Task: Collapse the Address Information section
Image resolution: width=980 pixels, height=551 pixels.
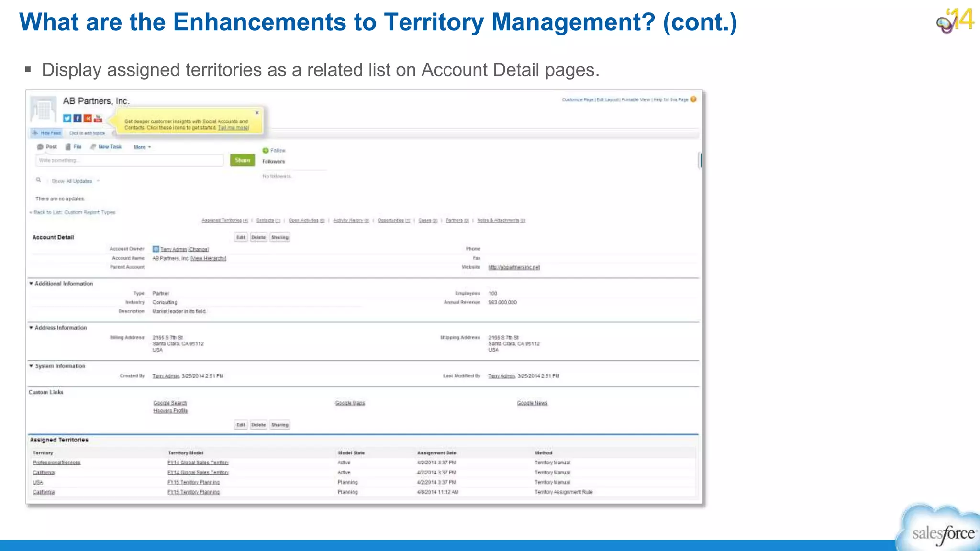Action: (31, 328)
